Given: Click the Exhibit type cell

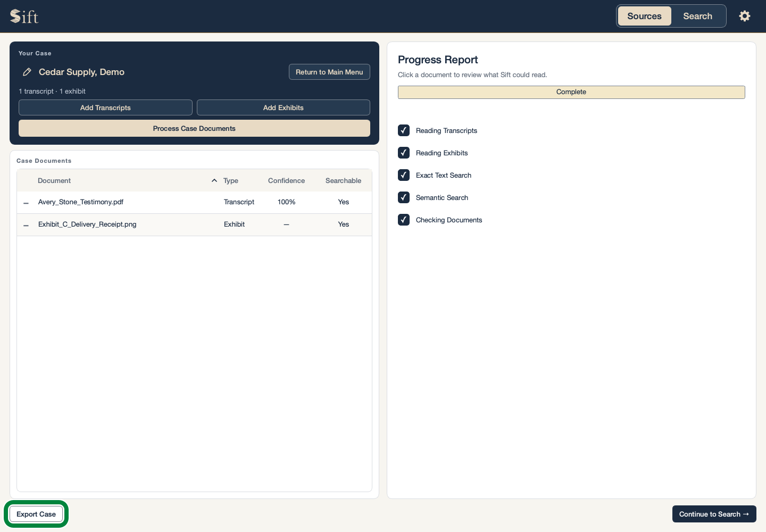Looking at the screenshot, I should (x=234, y=225).
